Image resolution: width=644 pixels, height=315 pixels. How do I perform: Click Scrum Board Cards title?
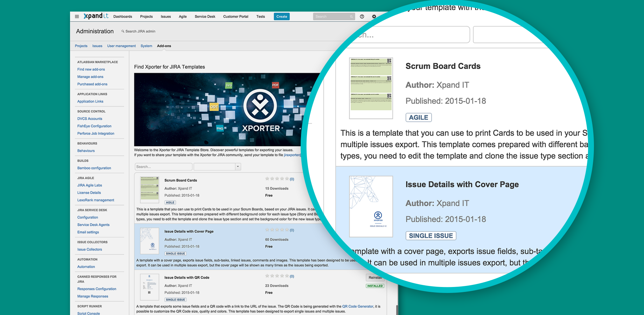pyautogui.click(x=181, y=180)
